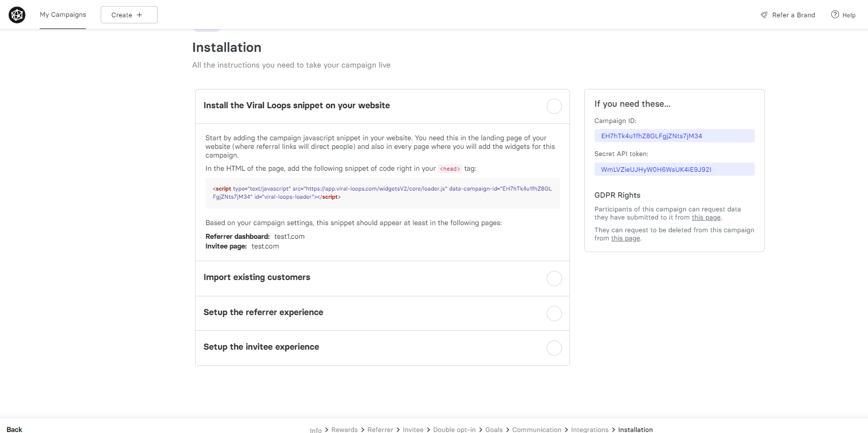Click the <head> code tag
The width and height of the screenshot is (868, 433).
[x=450, y=169]
